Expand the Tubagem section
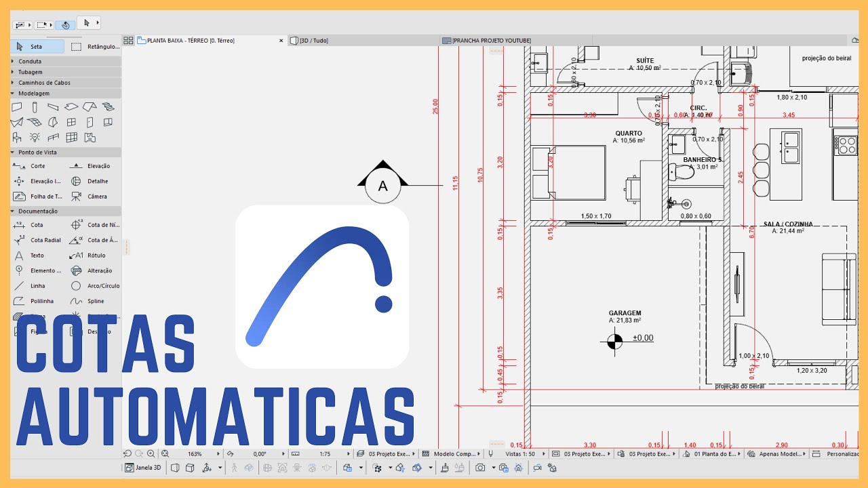 click(66, 72)
